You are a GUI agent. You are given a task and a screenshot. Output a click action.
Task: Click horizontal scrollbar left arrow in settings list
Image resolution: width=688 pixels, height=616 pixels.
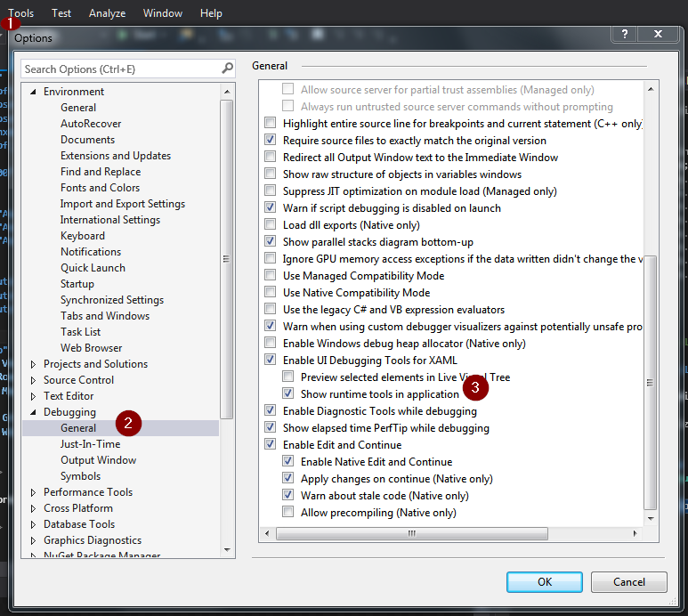(x=267, y=533)
